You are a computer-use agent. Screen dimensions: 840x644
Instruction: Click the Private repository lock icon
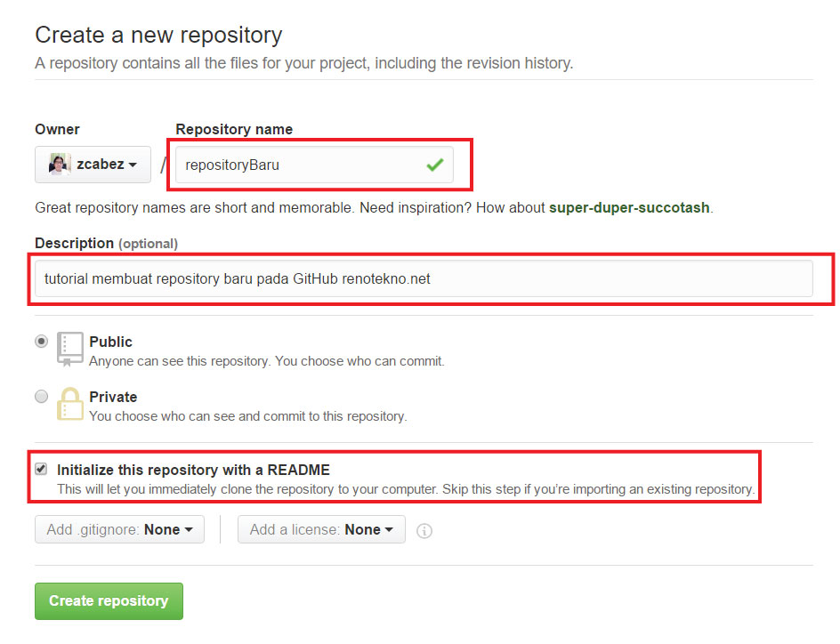coord(70,403)
